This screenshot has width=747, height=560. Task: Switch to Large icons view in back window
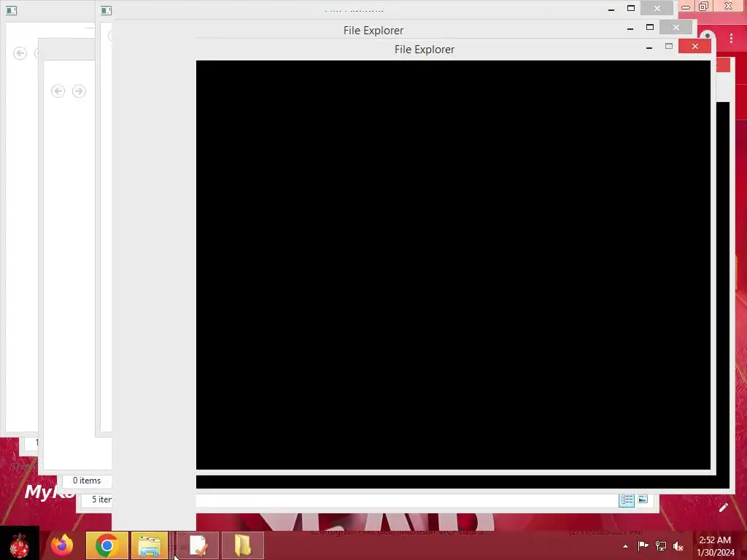(643, 499)
